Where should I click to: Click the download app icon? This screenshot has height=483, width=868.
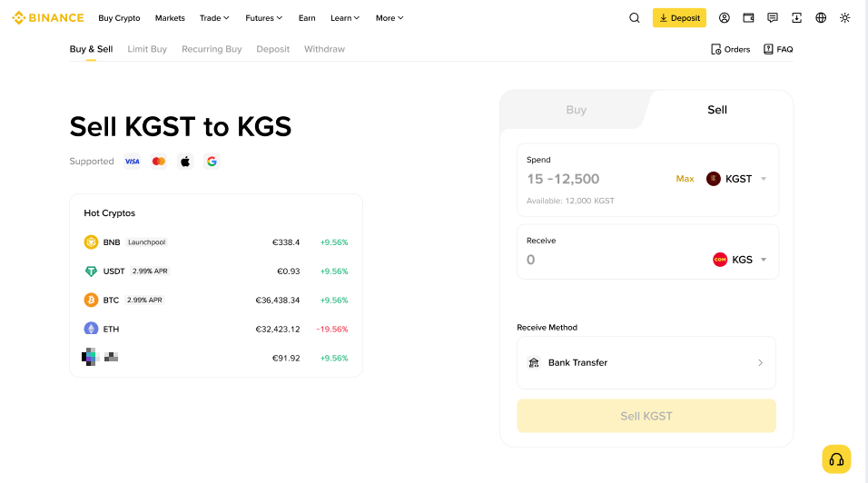tap(796, 18)
